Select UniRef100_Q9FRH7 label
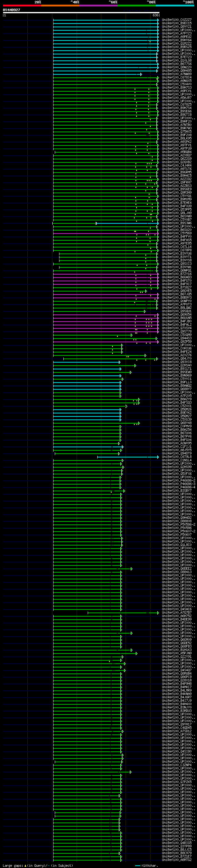This screenshot has width=197, height=868. (176, 183)
